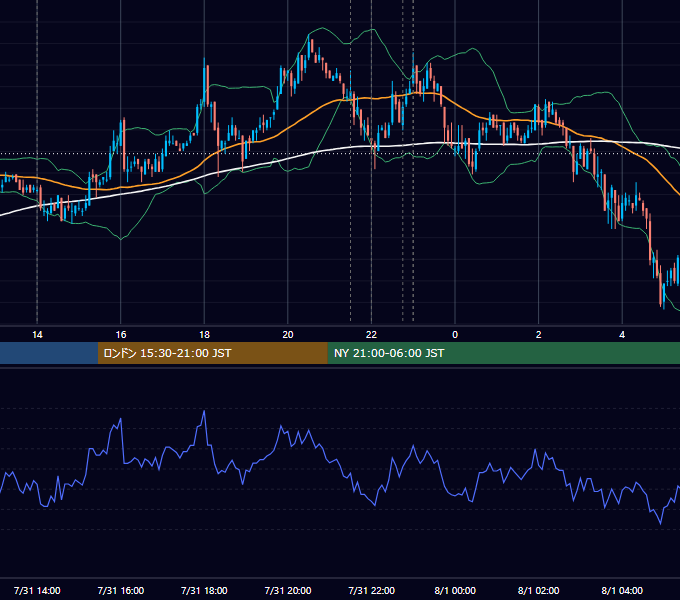Click the 7/31 20:00 date label
Screen dimensions: 680x600
tap(288, 590)
